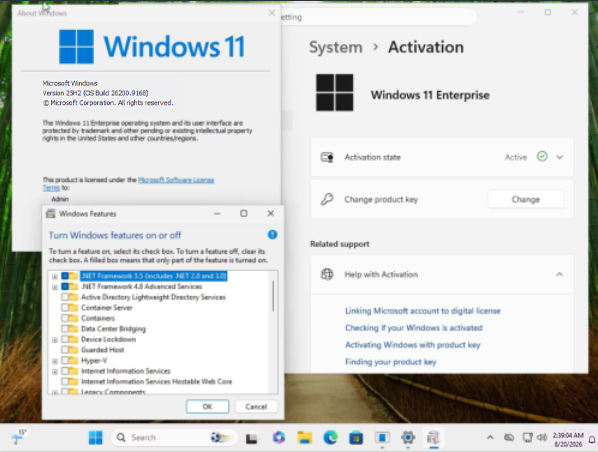Collapse the Help with Activation section
This screenshot has height=452, width=598.
click(x=559, y=274)
